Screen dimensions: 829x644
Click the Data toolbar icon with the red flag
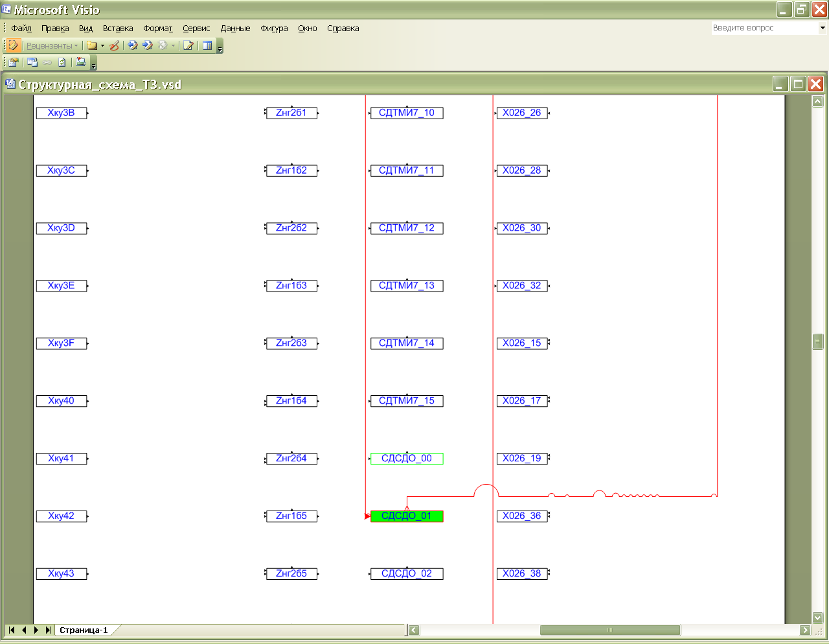click(x=81, y=62)
